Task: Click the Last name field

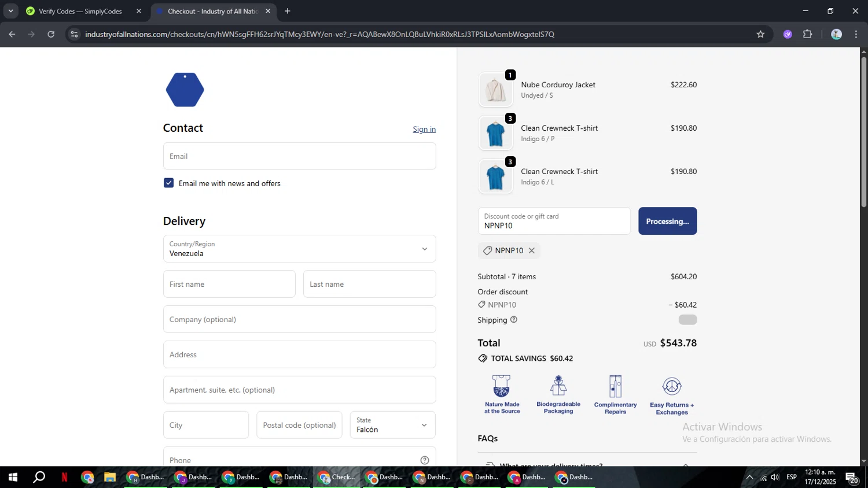Action: [x=369, y=284]
